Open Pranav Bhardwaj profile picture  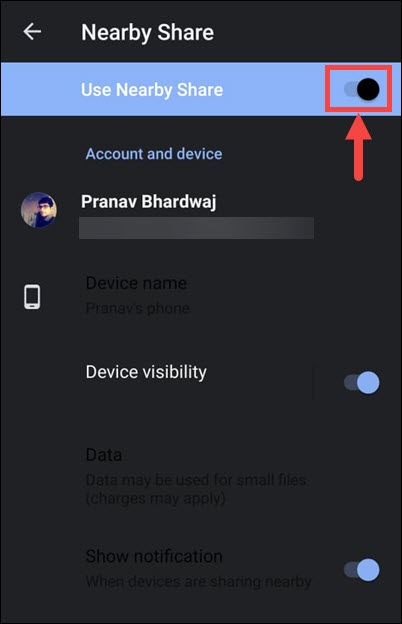pos(39,210)
